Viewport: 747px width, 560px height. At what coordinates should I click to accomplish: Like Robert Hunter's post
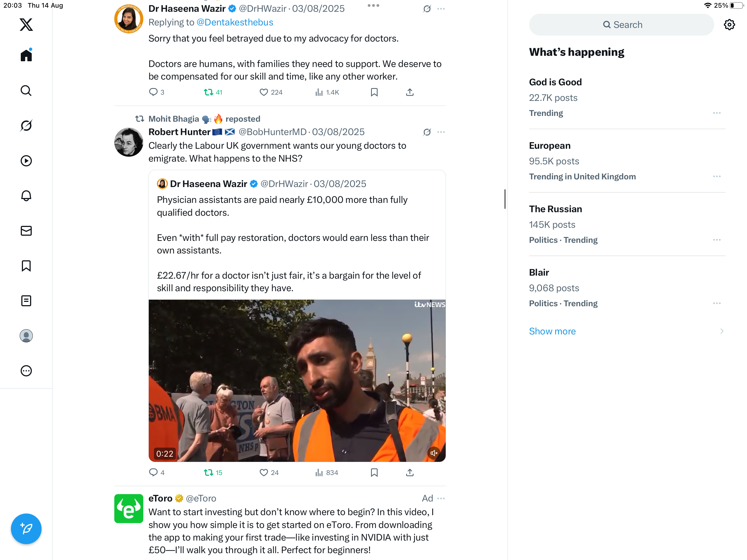[x=264, y=472]
